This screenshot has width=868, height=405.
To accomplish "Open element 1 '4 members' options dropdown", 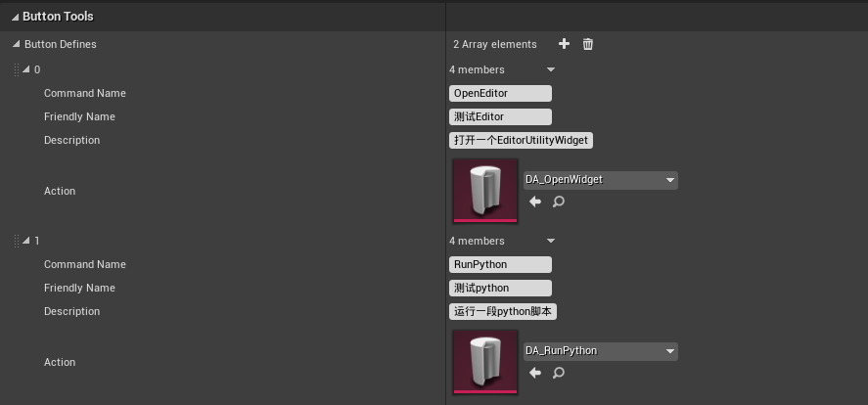I will (x=550, y=241).
